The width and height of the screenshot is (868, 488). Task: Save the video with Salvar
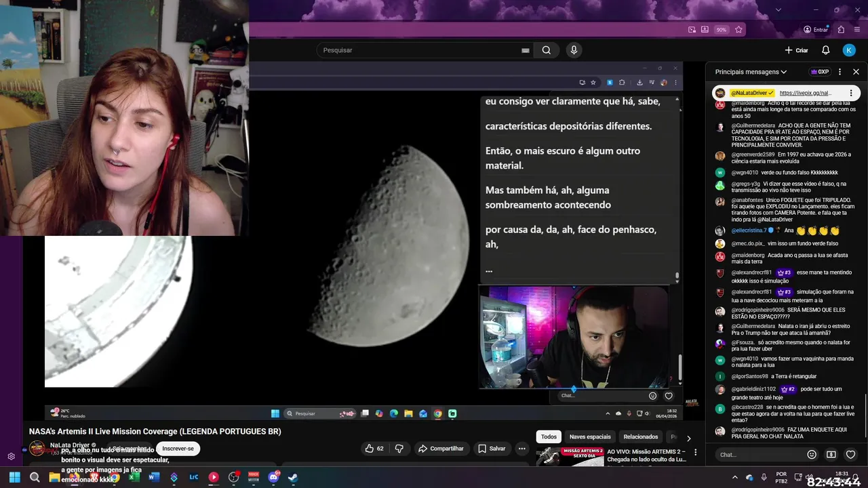click(x=492, y=449)
